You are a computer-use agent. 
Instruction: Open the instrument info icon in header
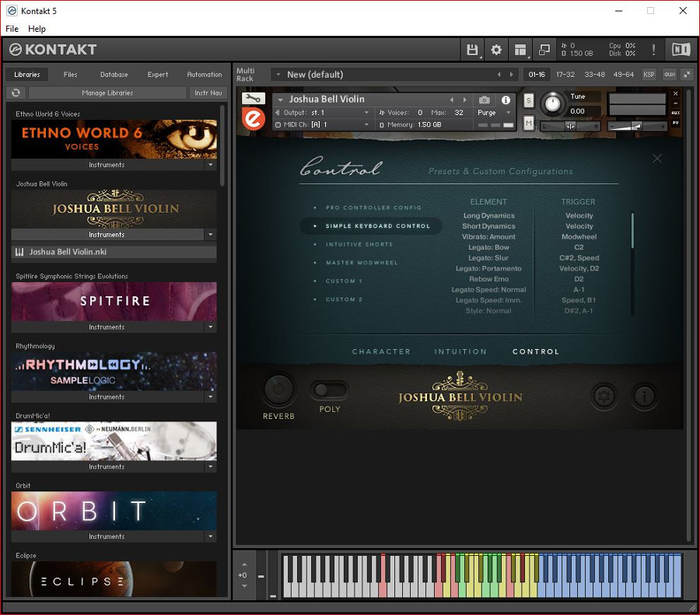[506, 100]
